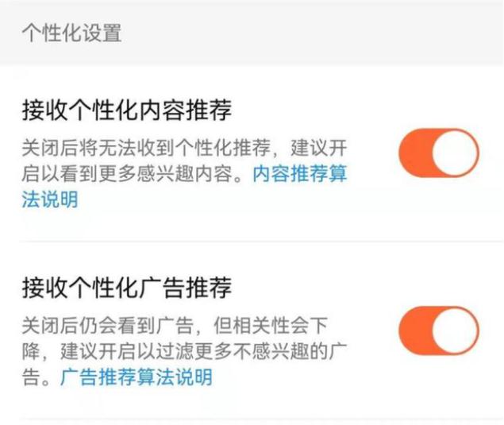
Task: Tap the white knob of the content recommendation toggle
Action: 455,153
